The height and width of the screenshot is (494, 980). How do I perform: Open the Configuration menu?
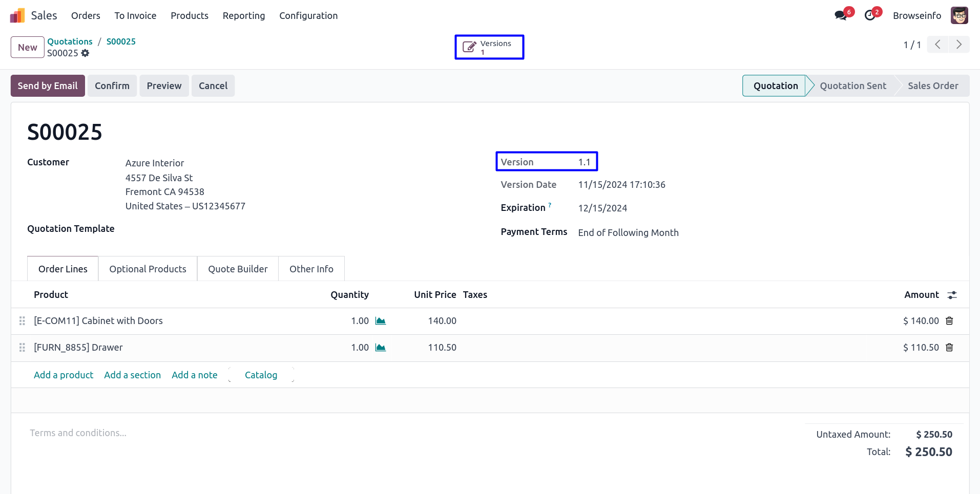click(308, 16)
